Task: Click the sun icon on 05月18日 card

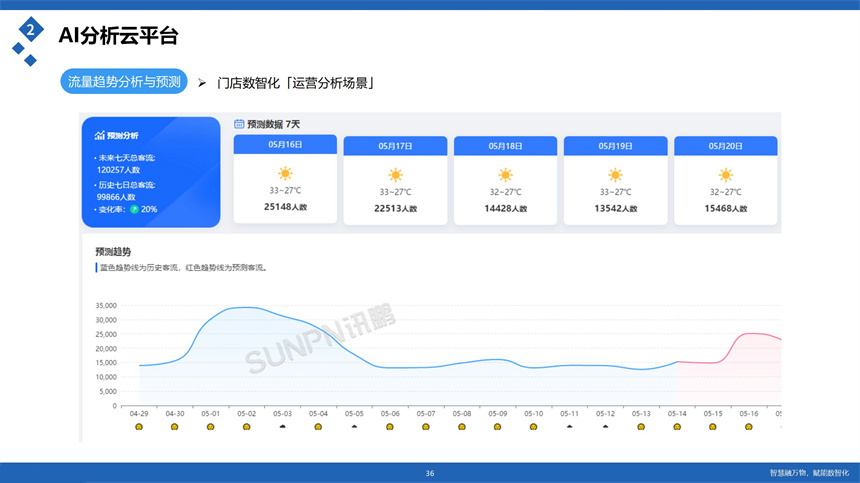Action: click(505, 175)
